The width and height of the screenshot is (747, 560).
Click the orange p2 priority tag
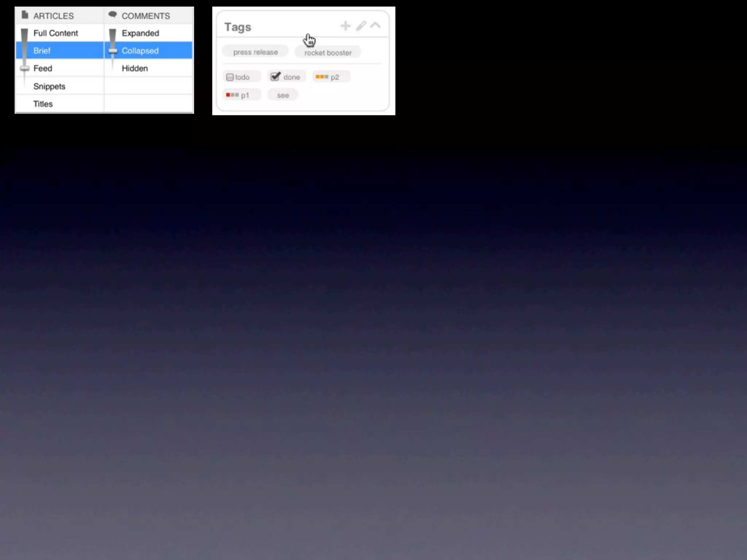[331, 77]
